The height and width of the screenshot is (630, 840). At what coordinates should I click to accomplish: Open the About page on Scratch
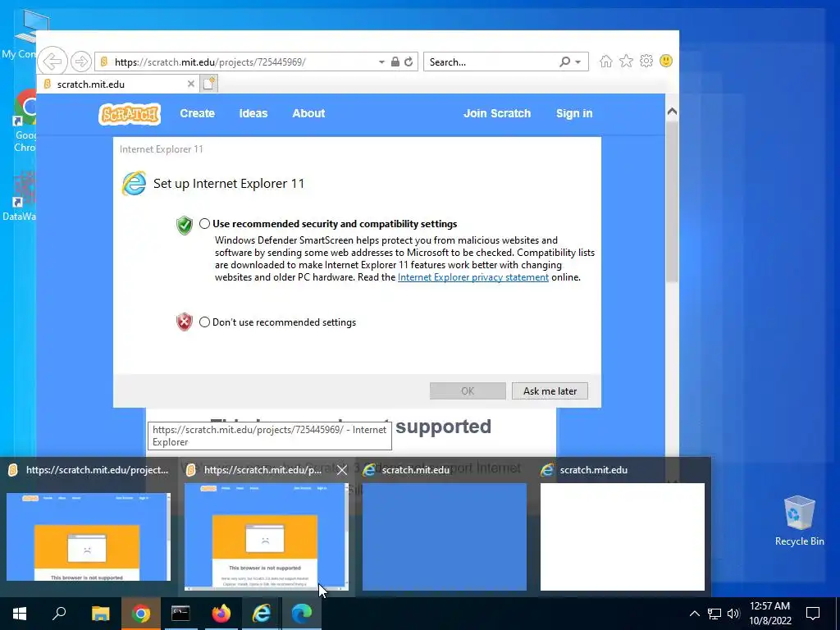(x=308, y=113)
